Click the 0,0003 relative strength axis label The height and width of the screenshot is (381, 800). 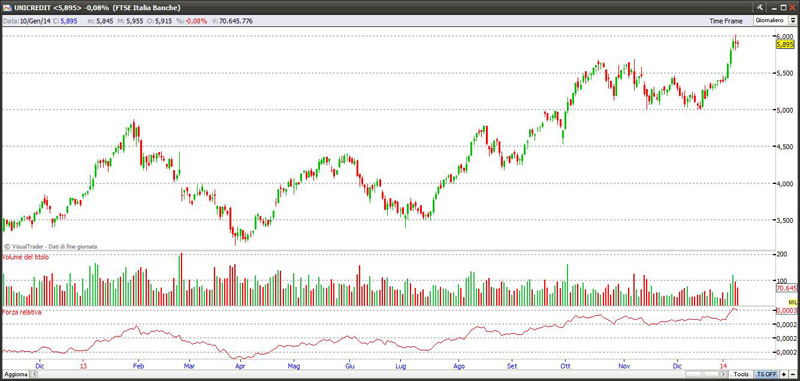786,311
